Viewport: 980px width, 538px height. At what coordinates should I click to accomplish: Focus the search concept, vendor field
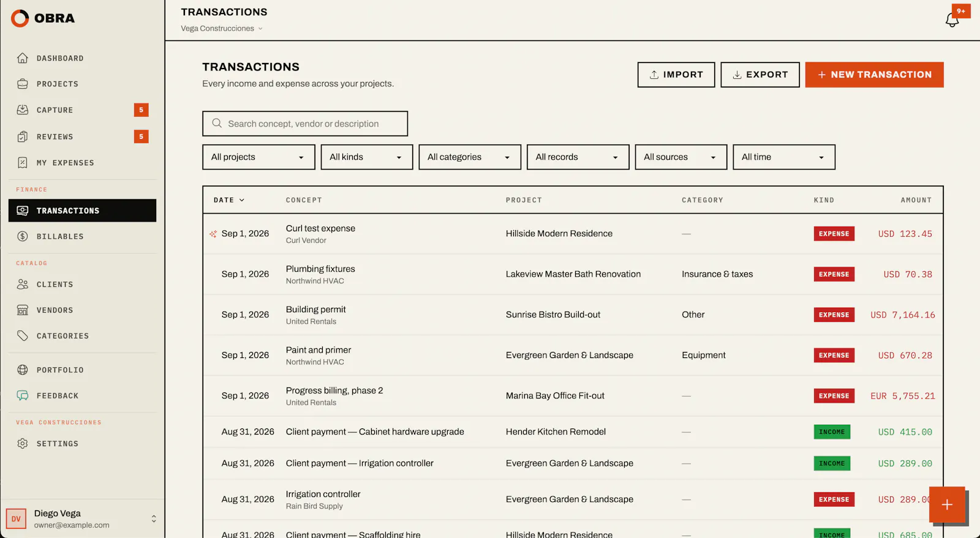[x=305, y=124]
